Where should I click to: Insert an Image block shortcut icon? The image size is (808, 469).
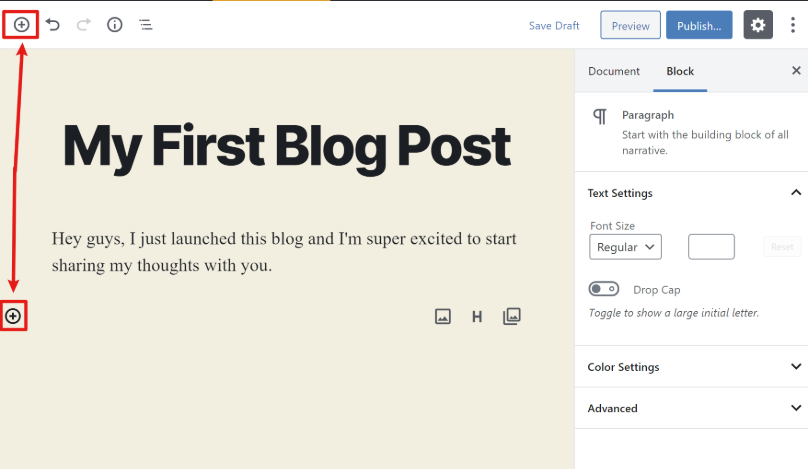click(x=443, y=316)
